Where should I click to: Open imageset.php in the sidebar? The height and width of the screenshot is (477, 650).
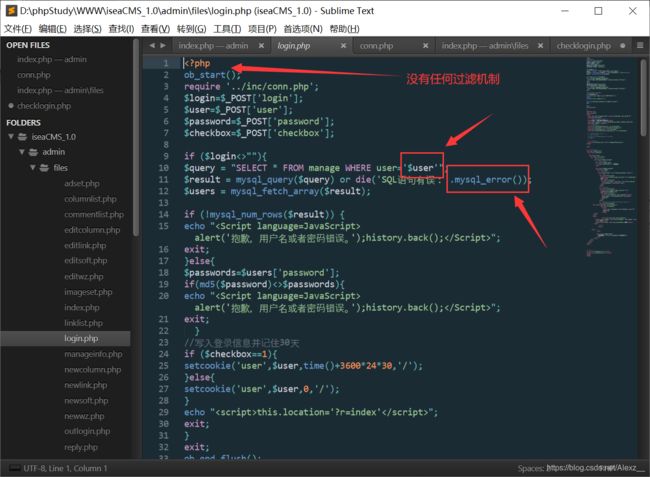88,292
